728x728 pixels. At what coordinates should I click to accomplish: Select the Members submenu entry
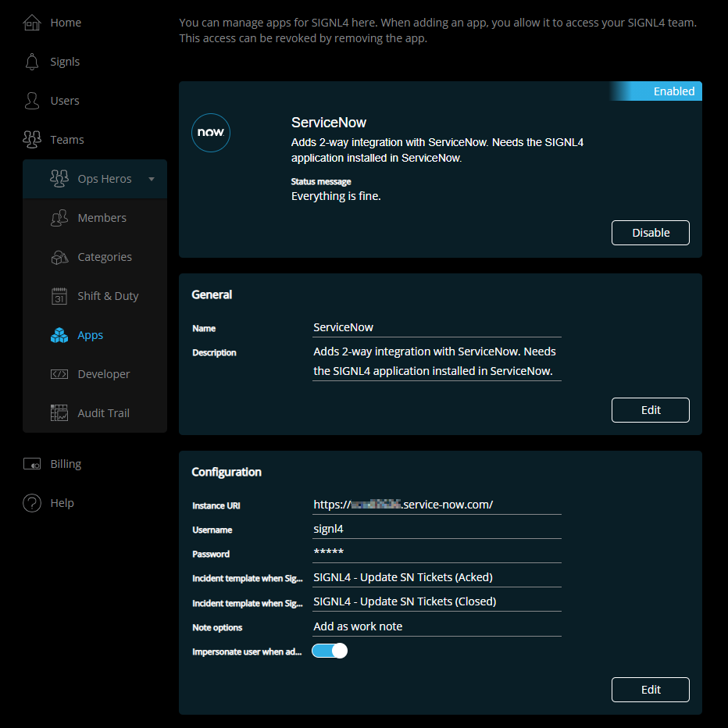click(102, 218)
